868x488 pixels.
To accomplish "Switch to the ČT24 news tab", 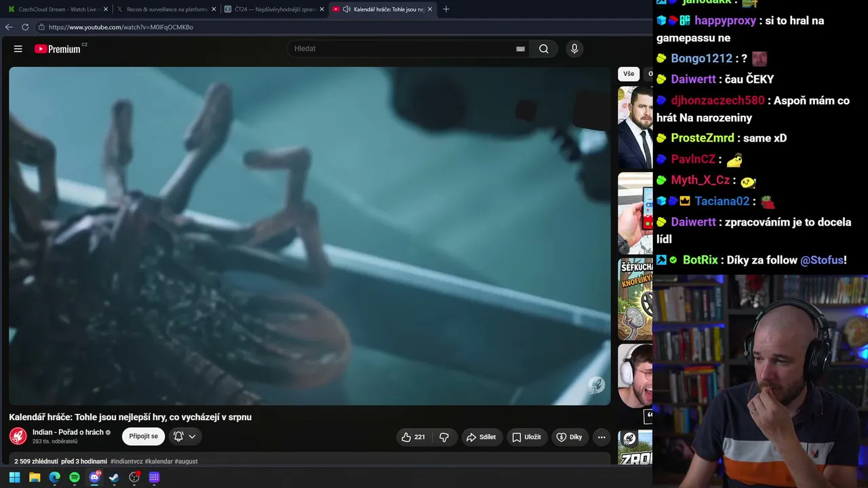I will (x=273, y=9).
